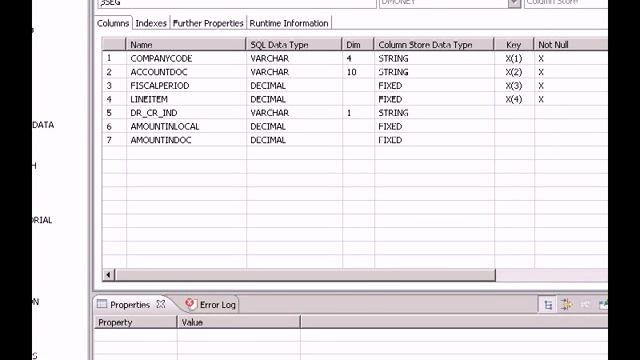Image resolution: width=640 pixels, height=360 pixels.
Task: Switch to the Error Log tab
Action: (218, 305)
